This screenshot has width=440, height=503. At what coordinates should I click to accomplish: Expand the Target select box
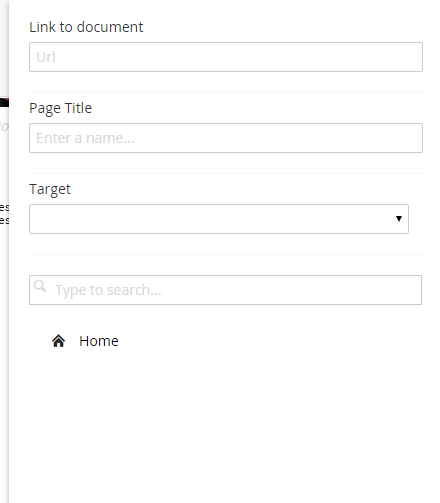(x=219, y=219)
